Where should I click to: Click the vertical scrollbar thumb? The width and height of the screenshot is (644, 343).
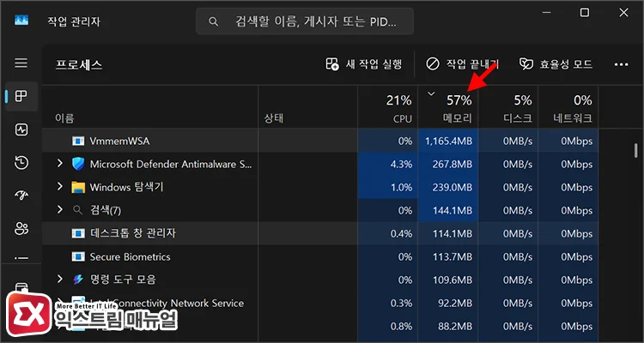click(635, 150)
